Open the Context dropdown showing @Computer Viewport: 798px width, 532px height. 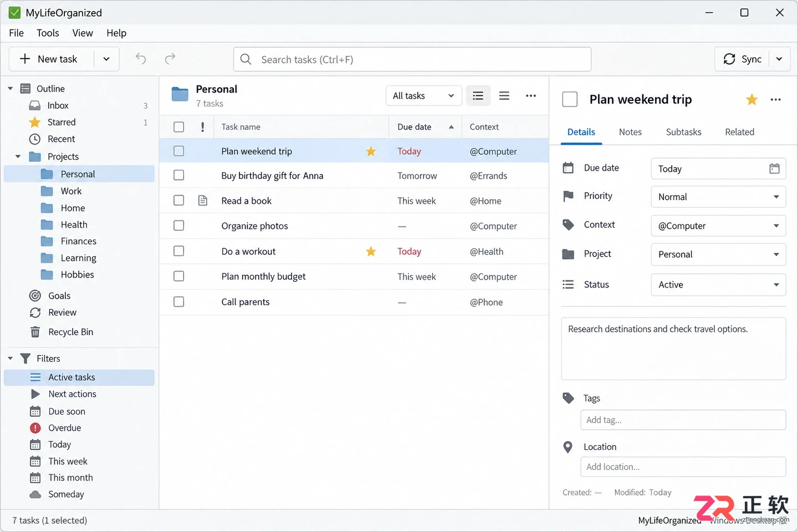[x=718, y=226]
